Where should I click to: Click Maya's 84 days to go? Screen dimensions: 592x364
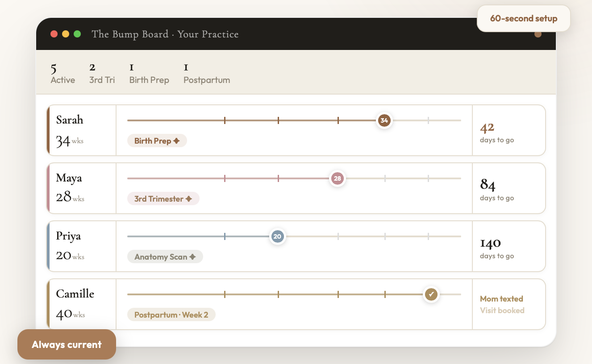pyautogui.click(x=497, y=191)
